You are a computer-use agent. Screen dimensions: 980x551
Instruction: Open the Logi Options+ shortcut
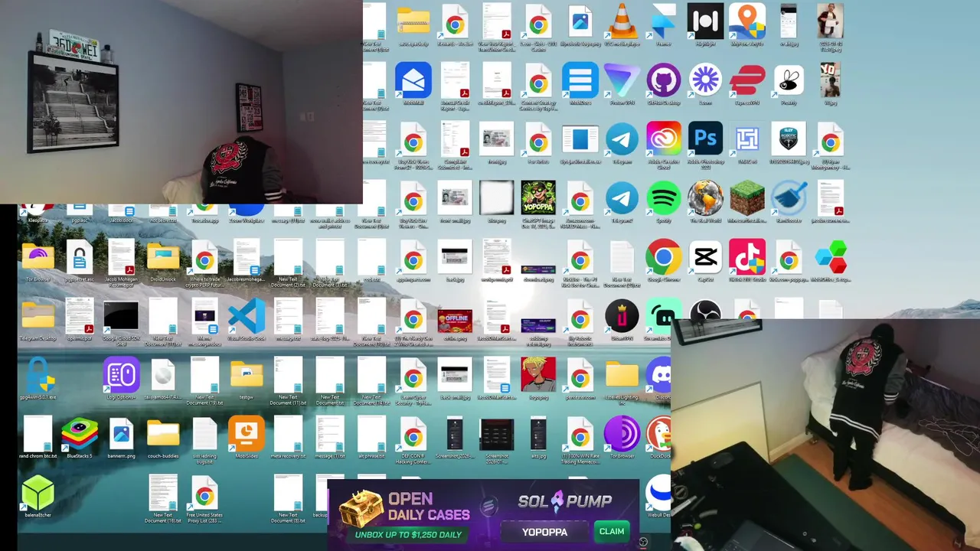click(121, 375)
